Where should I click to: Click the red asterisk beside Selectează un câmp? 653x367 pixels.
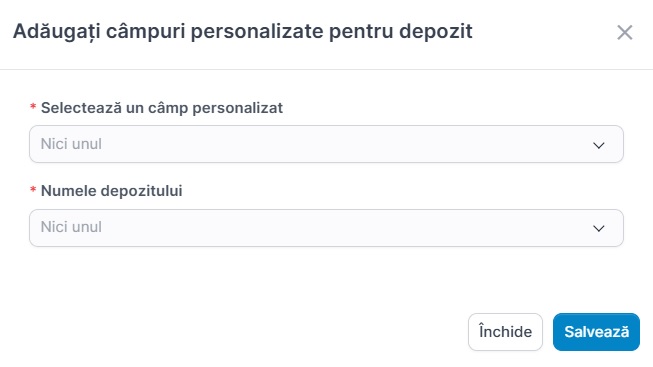pyautogui.click(x=33, y=107)
